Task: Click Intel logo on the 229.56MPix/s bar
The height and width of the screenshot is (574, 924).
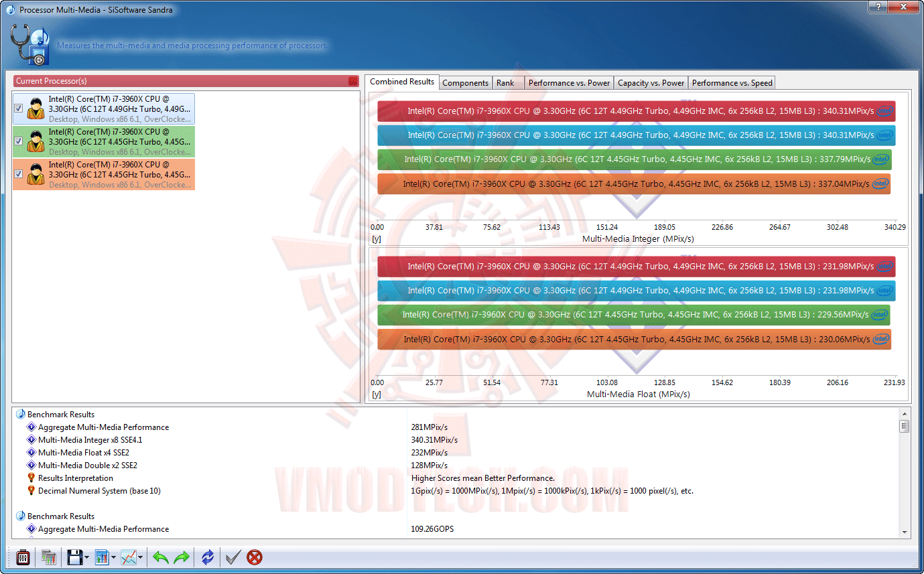Action: point(880,315)
